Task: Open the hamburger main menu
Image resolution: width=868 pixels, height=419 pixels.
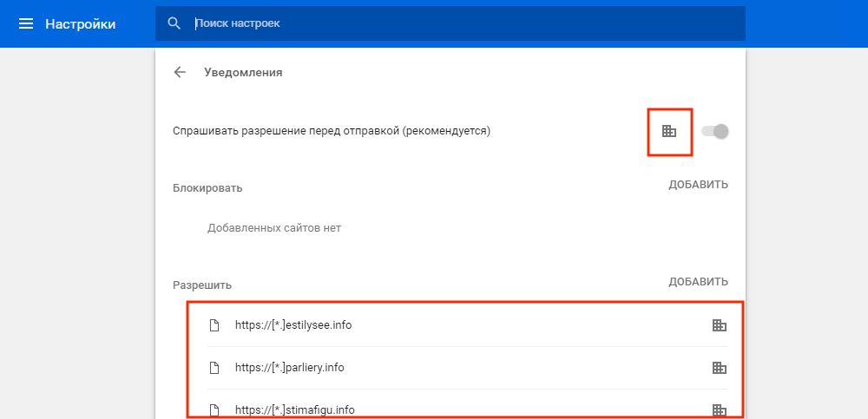Action: click(26, 23)
